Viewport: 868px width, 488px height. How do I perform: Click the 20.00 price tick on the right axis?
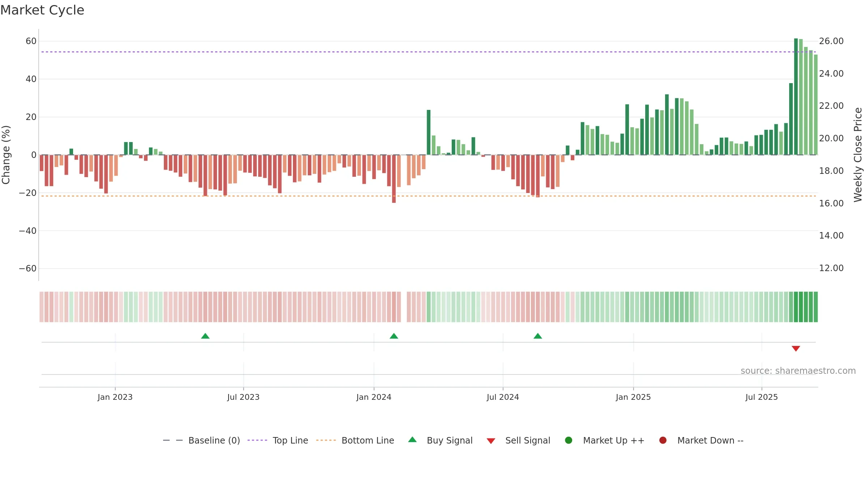831,138
